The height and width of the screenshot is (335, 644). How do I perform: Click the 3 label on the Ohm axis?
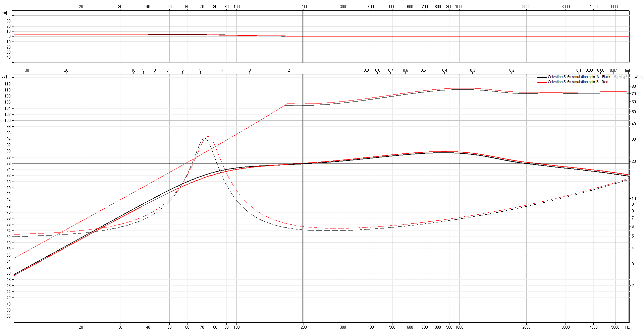click(x=633, y=264)
